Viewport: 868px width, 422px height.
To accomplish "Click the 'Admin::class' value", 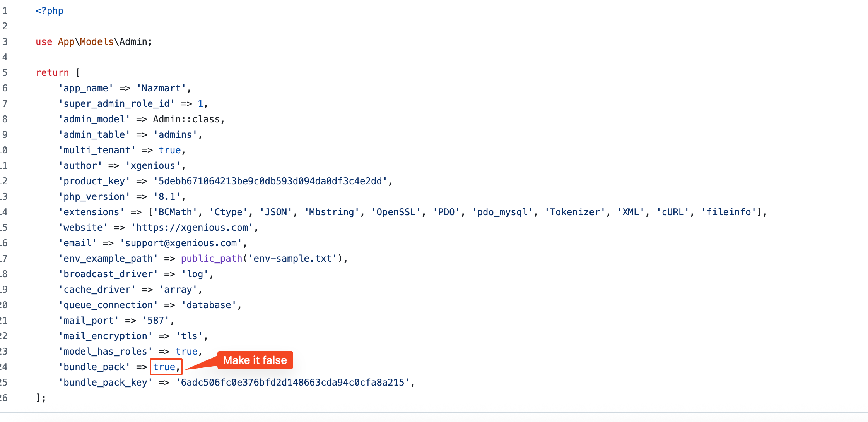I will pyautogui.click(x=186, y=119).
